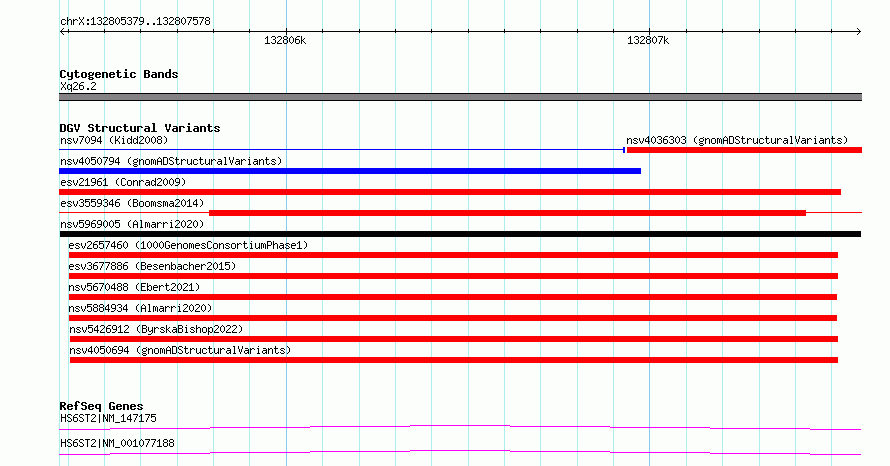Select the red nsv4050694 variant bar

coord(454,360)
